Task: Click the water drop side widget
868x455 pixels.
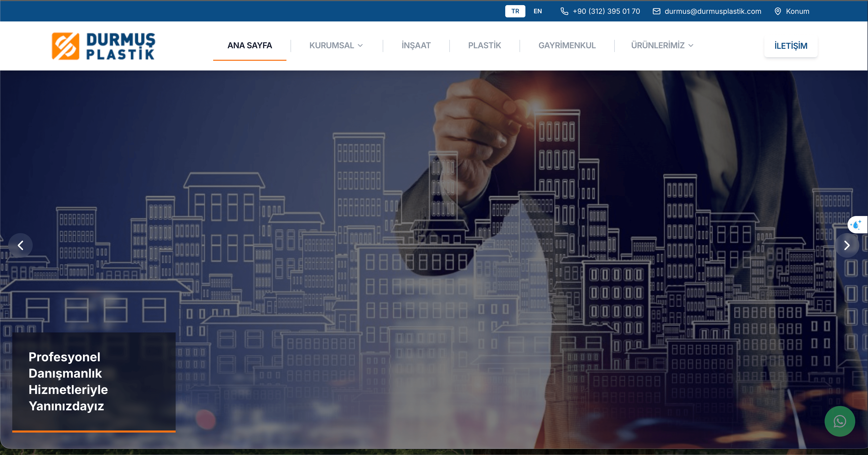Action: [856, 224]
